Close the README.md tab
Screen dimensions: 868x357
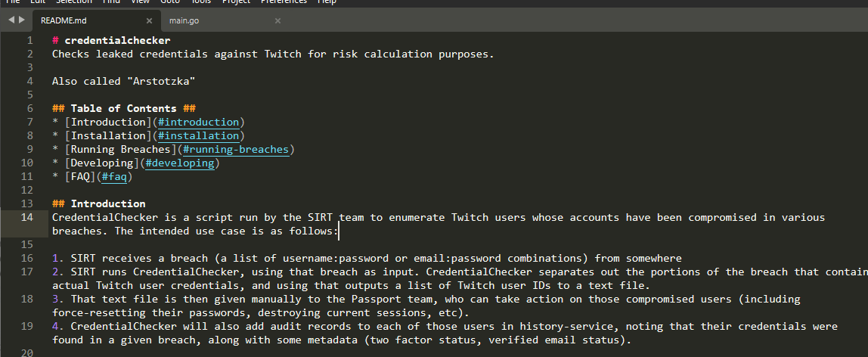click(149, 21)
